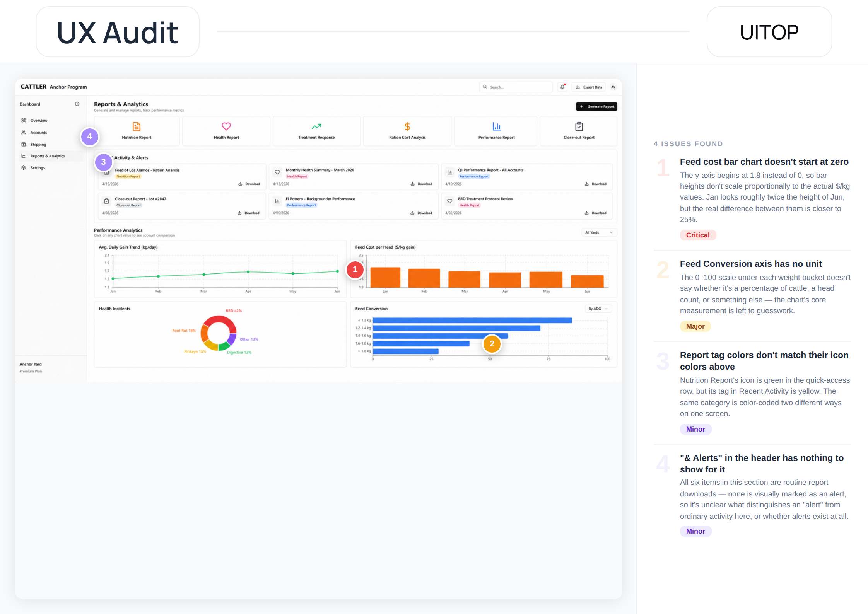Download the Close-out Report Lot #2847
The width and height of the screenshot is (868, 614).
tap(248, 213)
